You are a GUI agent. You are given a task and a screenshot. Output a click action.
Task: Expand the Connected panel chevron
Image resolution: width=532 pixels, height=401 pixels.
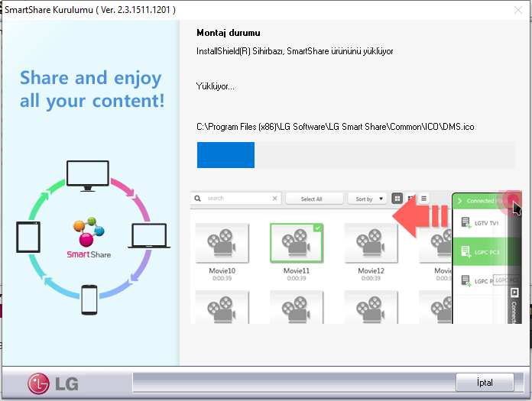coord(459,201)
